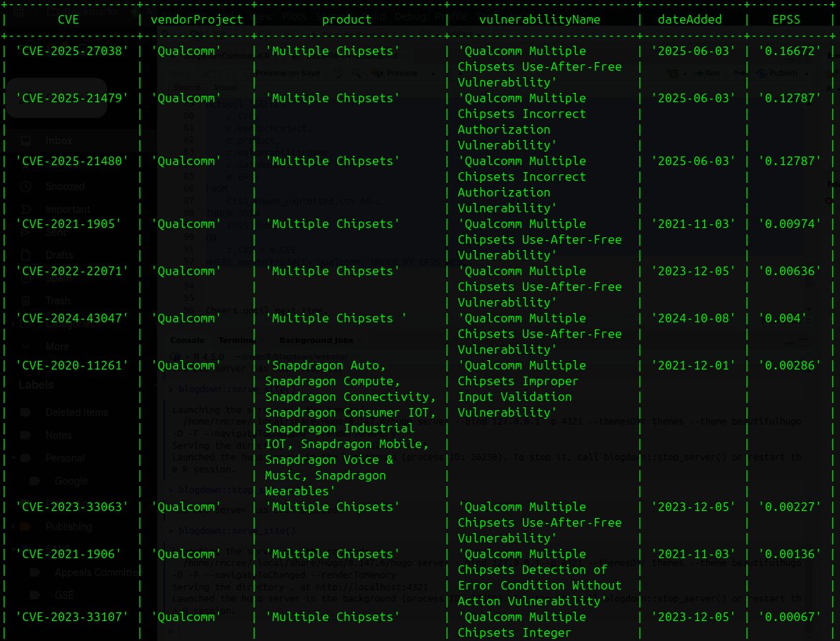This screenshot has width=840, height=641.
Task: Click Run button in background RStudio editor
Action: pos(709,73)
